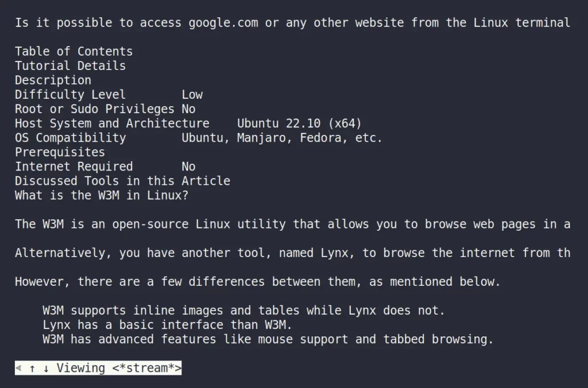Screen dimensions: 588x388
Task: Open the Table of Contents line
Action: tap(74, 51)
